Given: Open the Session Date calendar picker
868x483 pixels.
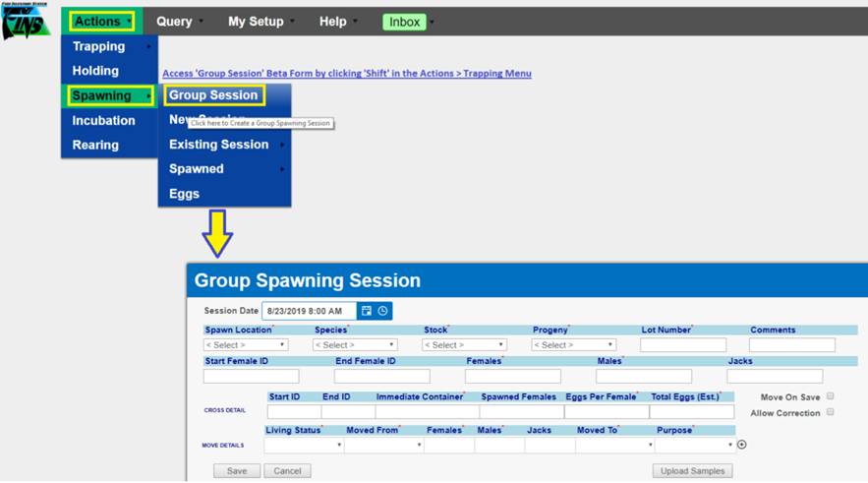Looking at the screenshot, I should tap(366, 311).
